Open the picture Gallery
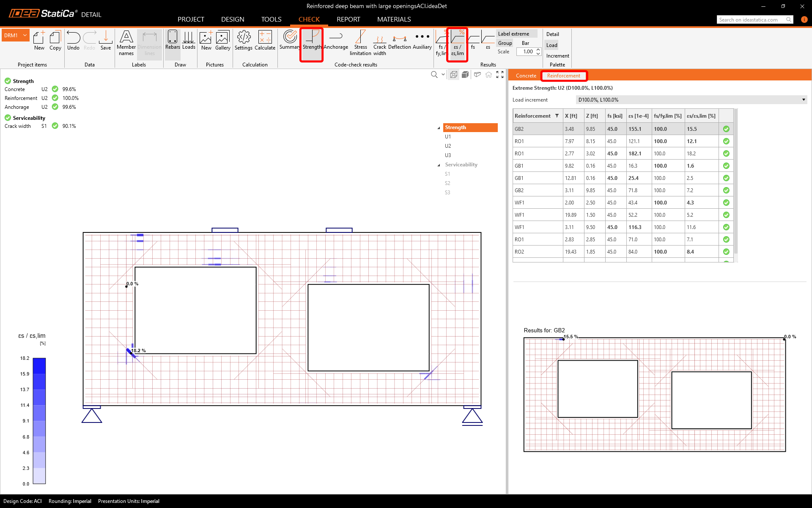Image resolution: width=812 pixels, height=508 pixels. [222, 41]
